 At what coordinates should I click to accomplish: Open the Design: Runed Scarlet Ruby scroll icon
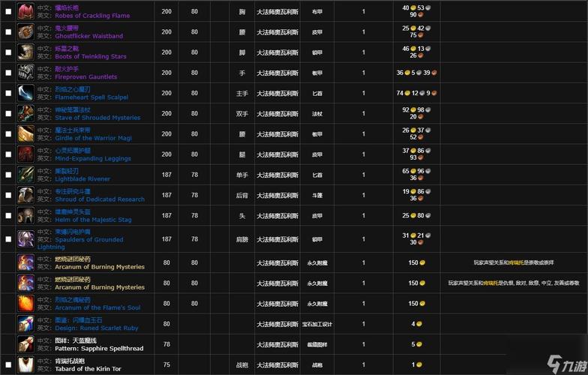25,324
